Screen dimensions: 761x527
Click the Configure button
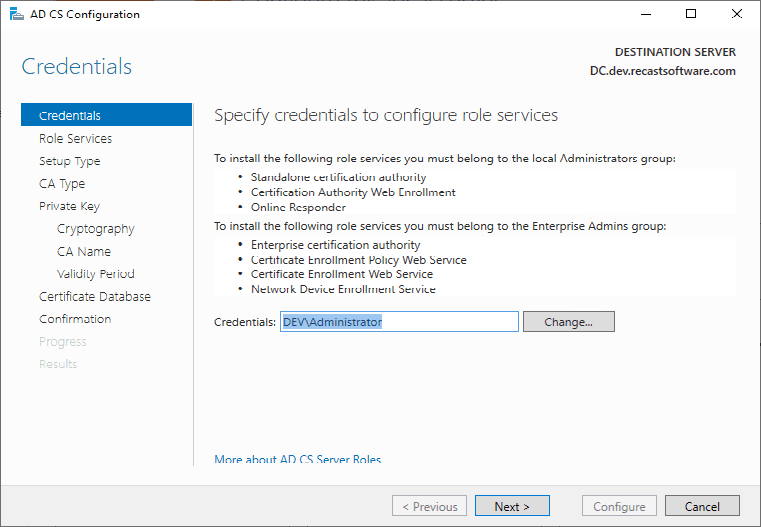pyautogui.click(x=620, y=506)
